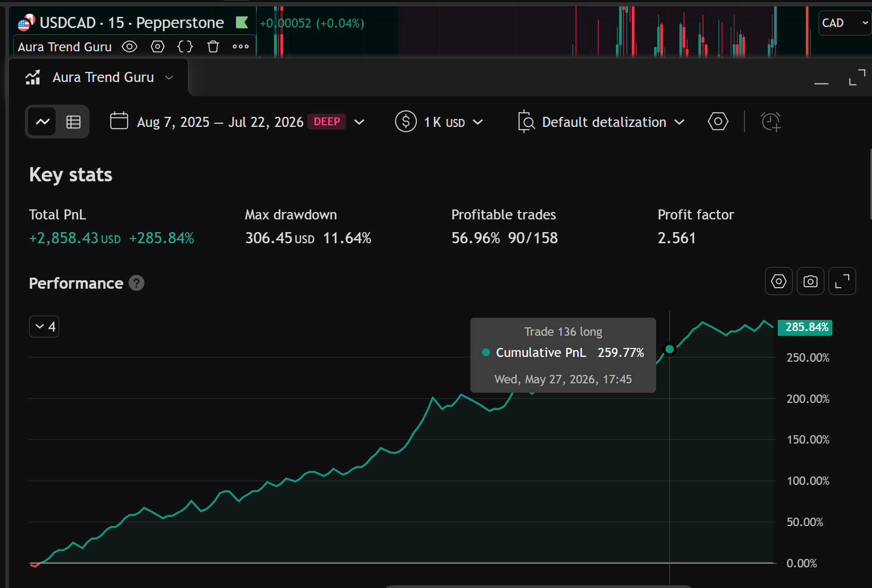Click the +285.84% Total PnL percentage
This screenshot has width=872, height=588.
coord(162,238)
